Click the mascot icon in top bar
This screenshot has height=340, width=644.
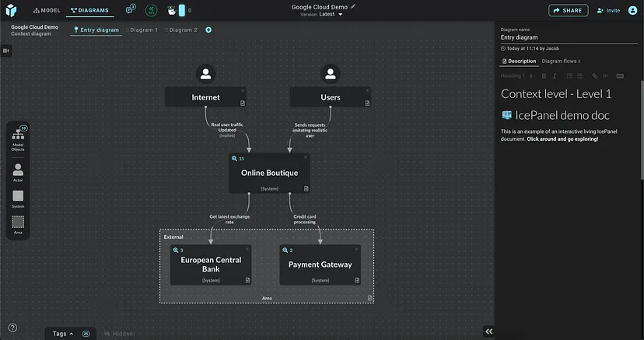pyautogui.click(x=172, y=10)
